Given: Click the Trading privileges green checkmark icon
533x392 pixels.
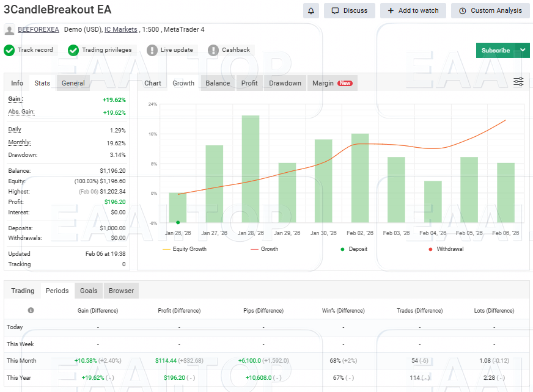Looking at the screenshot, I should click(74, 50).
